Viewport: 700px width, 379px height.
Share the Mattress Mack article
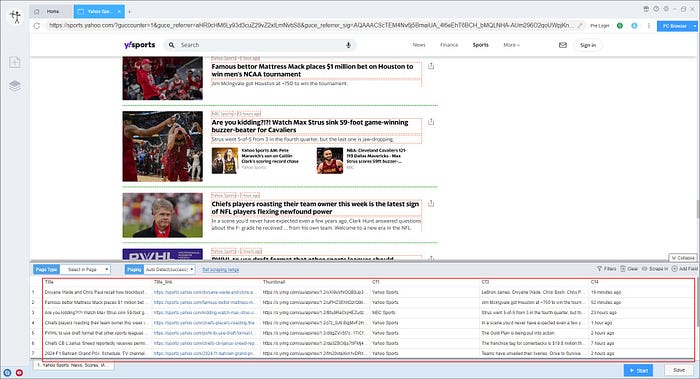pyautogui.click(x=431, y=66)
